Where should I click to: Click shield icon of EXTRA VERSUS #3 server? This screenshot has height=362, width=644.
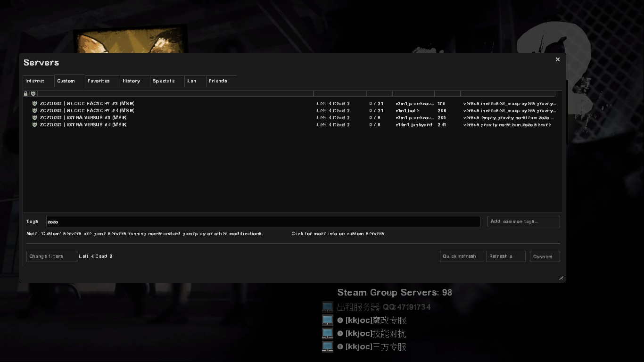34,118
